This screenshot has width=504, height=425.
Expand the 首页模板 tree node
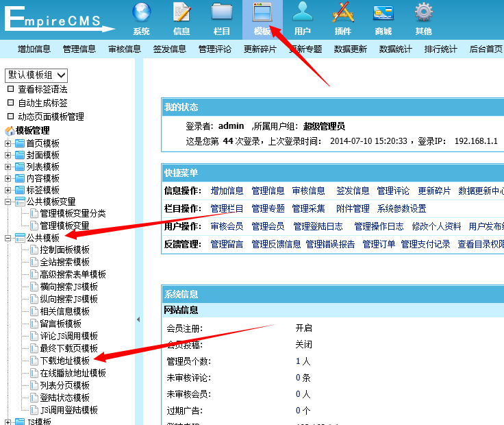tap(8, 143)
